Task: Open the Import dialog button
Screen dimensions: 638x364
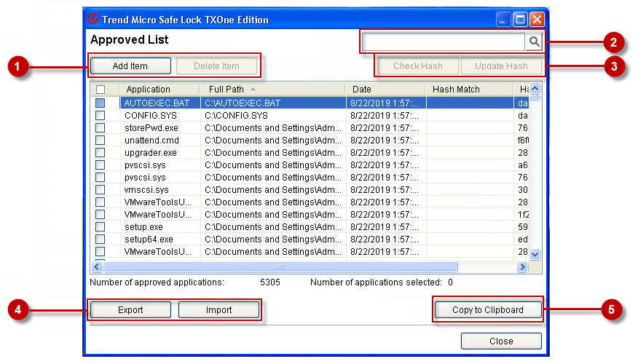Action: coord(218,310)
